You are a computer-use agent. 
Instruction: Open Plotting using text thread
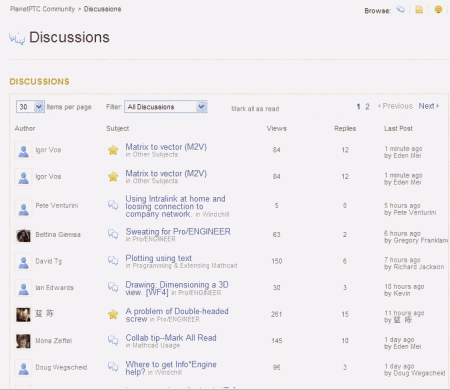158,258
